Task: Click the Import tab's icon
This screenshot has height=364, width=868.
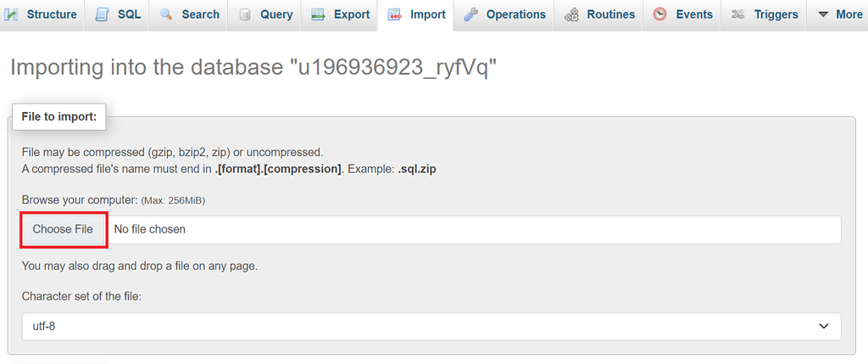Action: click(395, 14)
